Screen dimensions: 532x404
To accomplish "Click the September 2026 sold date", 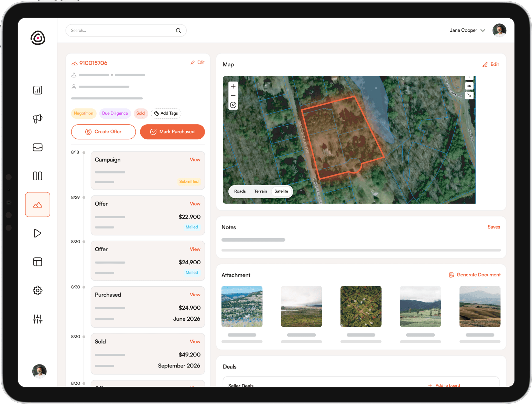I will 179,365.
